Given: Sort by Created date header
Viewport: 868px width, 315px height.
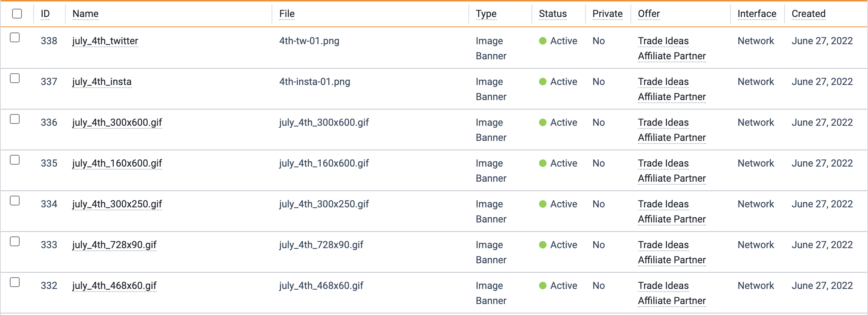Looking at the screenshot, I should 808,14.
